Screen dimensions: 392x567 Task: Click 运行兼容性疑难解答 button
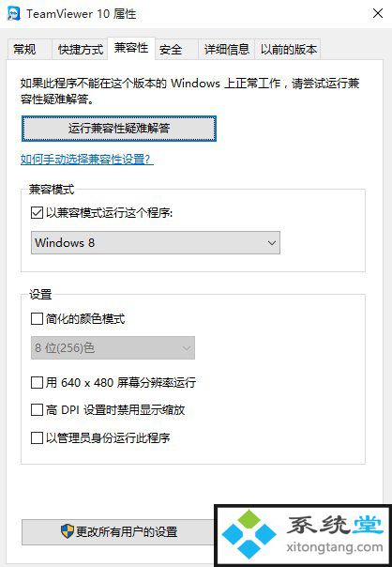tap(119, 129)
